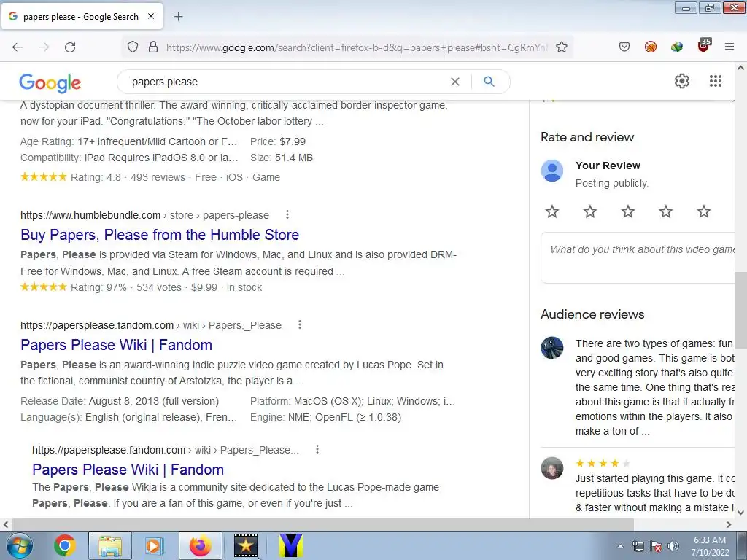Rate the game five stars
The height and width of the screenshot is (560, 747).
tap(704, 211)
